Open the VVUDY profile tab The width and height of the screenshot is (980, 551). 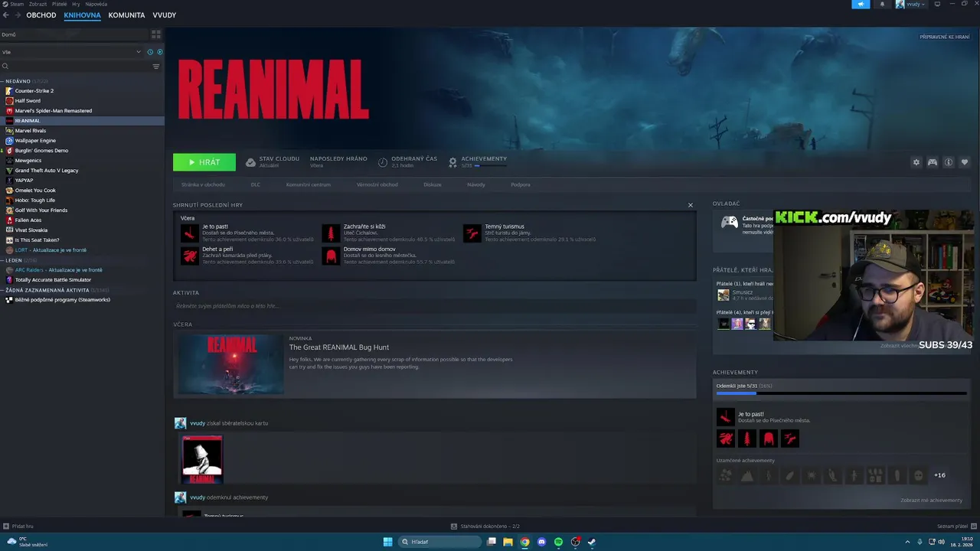tap(164, 15)
